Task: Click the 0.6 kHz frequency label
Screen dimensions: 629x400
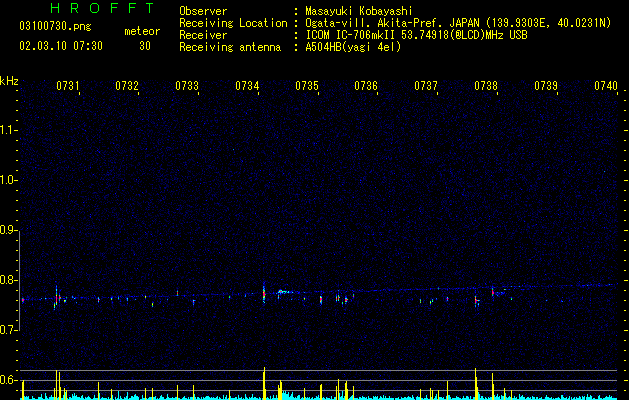Action: point(8,380)
